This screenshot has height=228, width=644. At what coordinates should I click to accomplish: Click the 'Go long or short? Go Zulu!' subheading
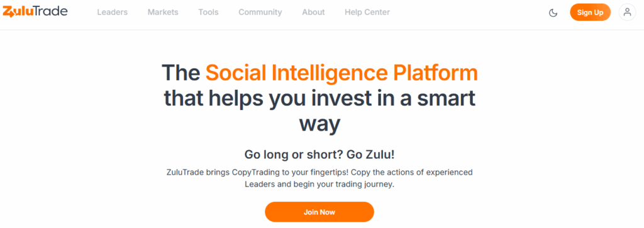coord(319,155)
